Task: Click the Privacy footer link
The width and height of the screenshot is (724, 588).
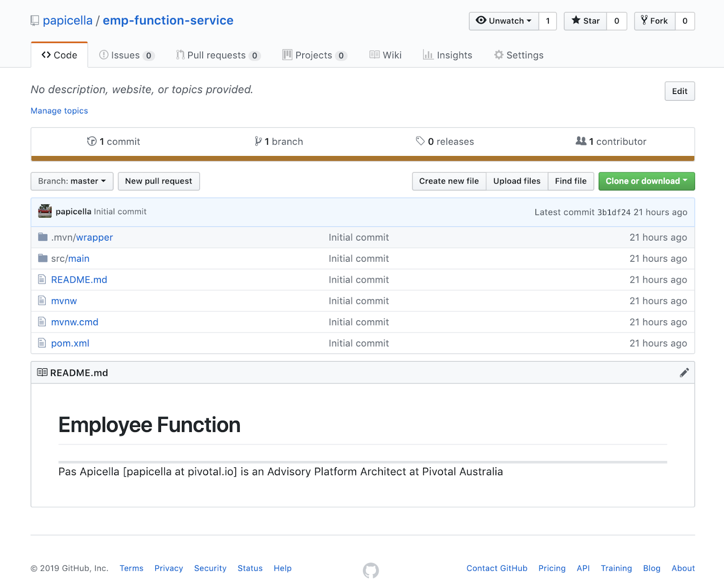Action: (x=169, y=568)
